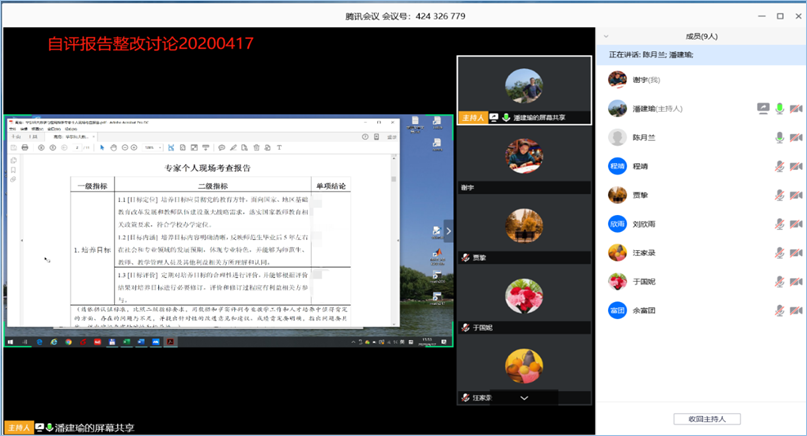
Task: Toggle 于国妮's muted microphone in members list
Action: pos(780,282)
